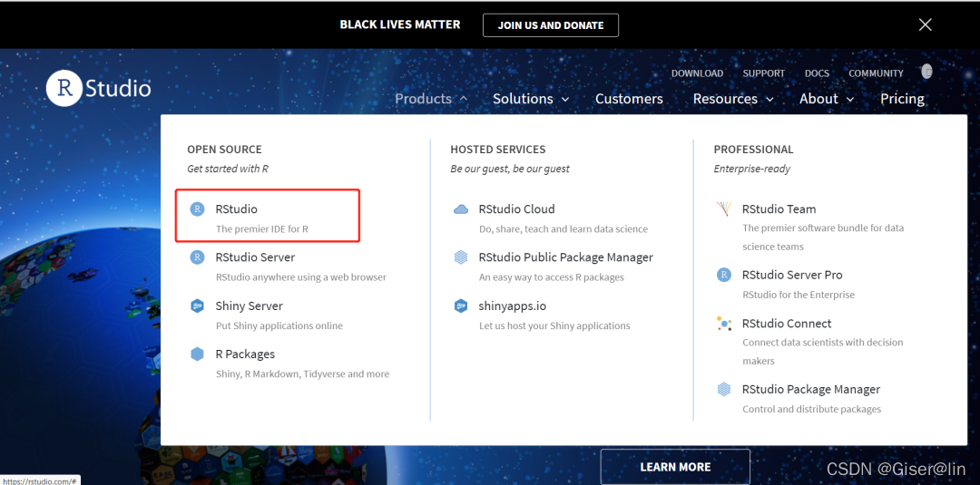Viewport: 980px width, 485px height.
Task: Open the RStudio Connect link
Action: pos(787,324)
